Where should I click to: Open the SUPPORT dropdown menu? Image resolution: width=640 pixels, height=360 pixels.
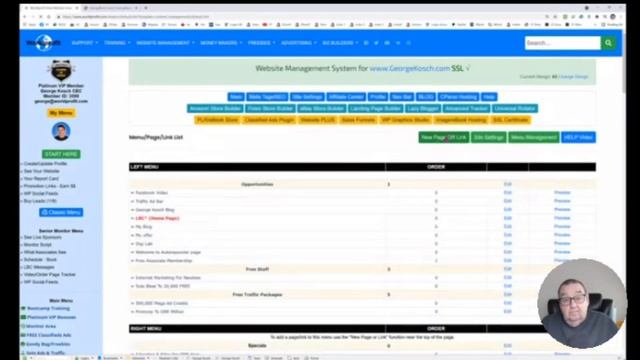tap(84, 43)
